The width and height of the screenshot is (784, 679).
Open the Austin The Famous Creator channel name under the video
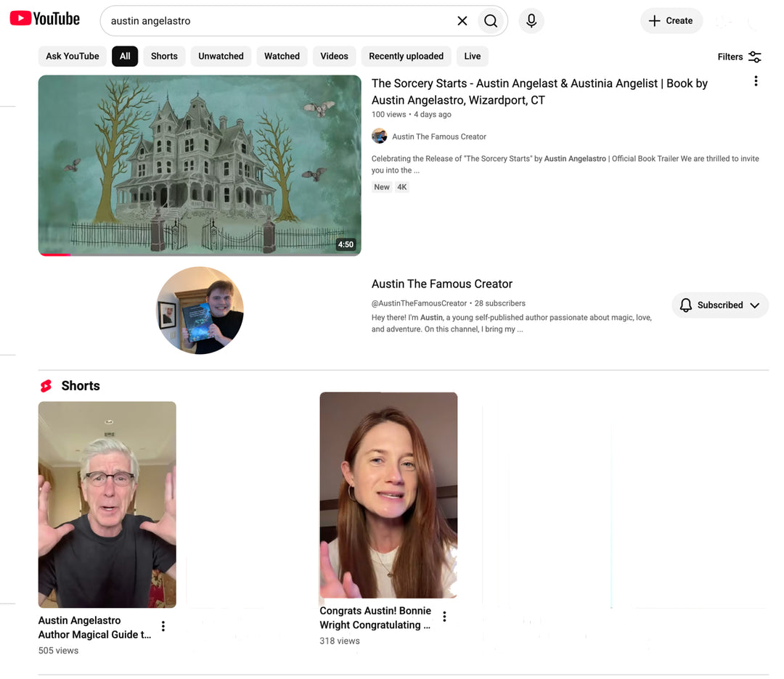pyautogui.click(x=439, y=136)
